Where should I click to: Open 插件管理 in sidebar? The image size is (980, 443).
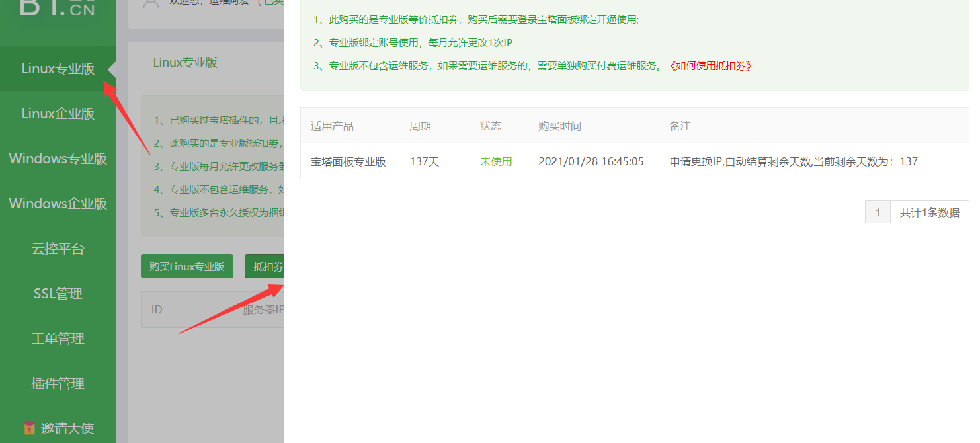[58, 383]
